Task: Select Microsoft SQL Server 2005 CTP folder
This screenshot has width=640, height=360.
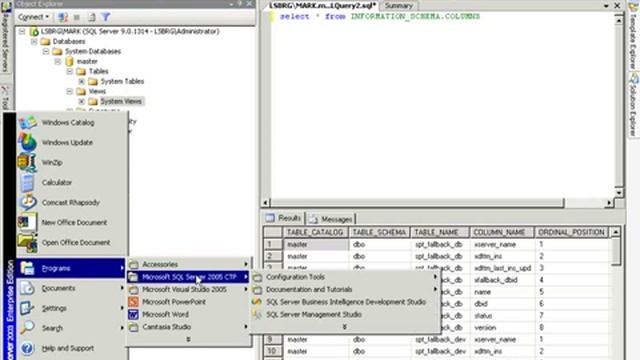Action: coord(188,277)
